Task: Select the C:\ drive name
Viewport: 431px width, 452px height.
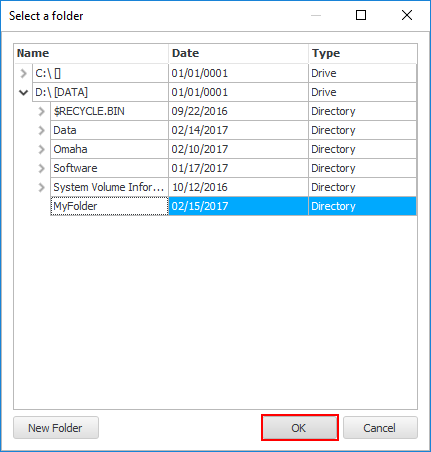Action: point(48,73)
